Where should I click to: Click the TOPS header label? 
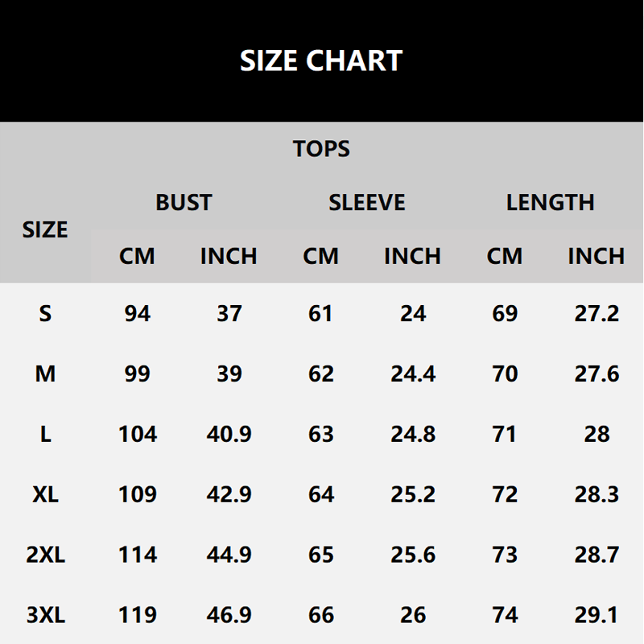[x=321, y=149]
